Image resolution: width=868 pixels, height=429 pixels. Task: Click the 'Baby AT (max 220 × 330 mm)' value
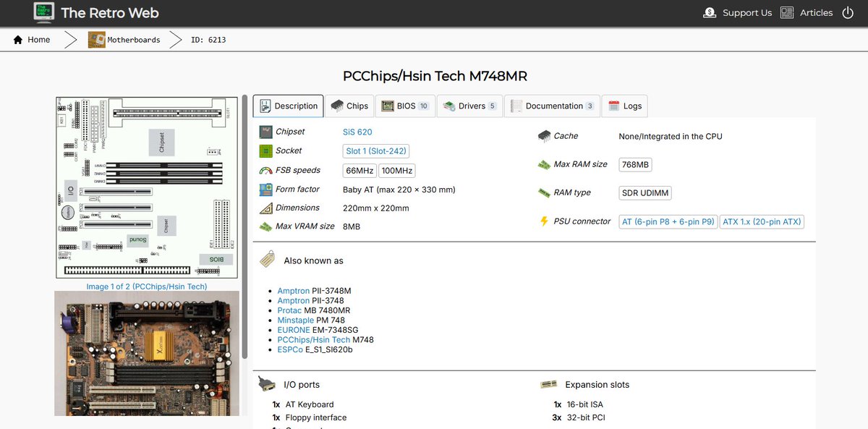(x=399, y=190)
